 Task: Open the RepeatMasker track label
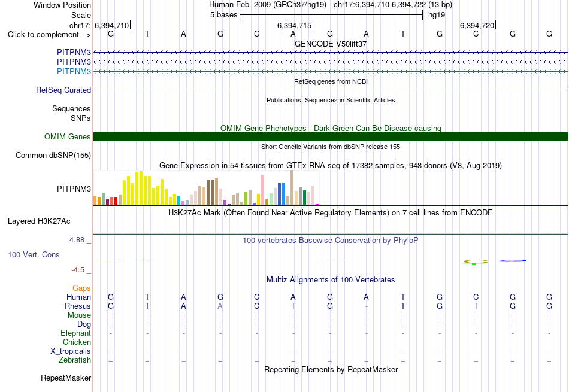pos(66,378)
